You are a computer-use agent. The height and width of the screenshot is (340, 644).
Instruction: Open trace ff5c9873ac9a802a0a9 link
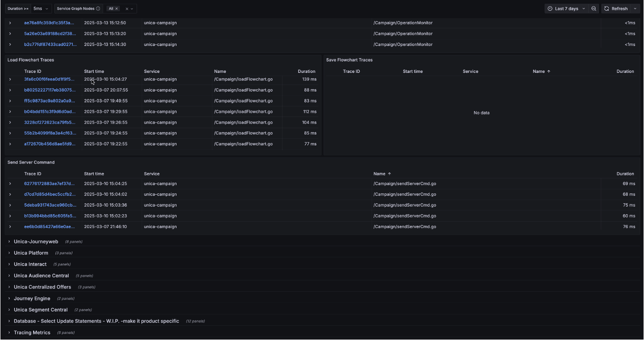point(50,101)
